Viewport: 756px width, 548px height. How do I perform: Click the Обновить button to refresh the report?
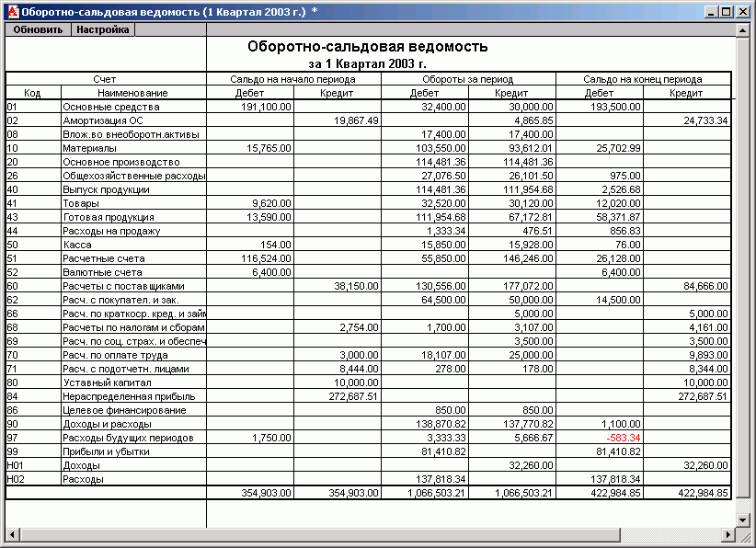[38, 29]
